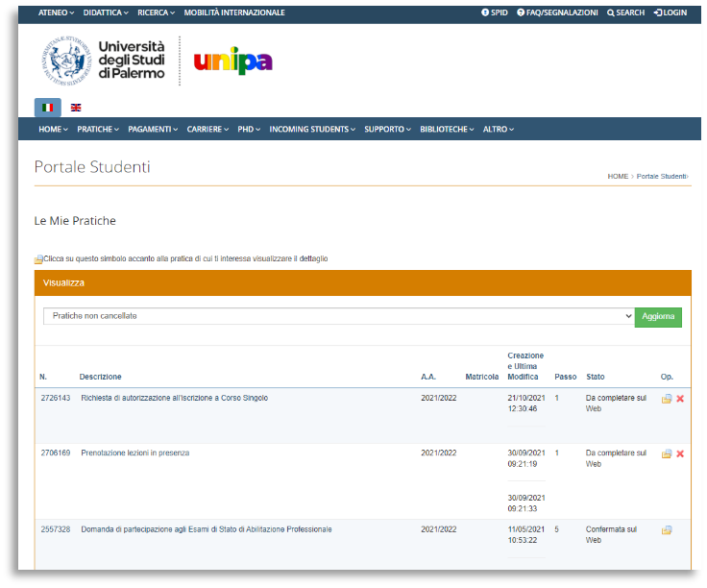Click the Op. column header
The width and height of the screenshot is (707, 588).
click(667, 377)
